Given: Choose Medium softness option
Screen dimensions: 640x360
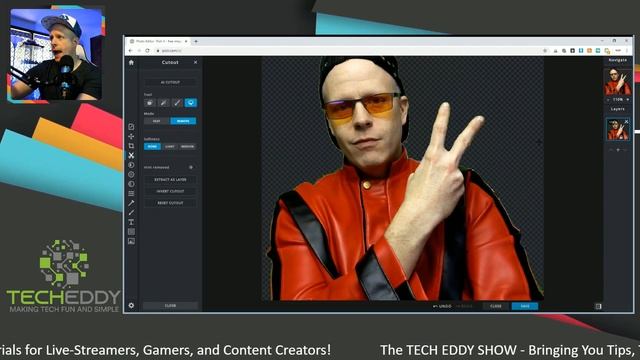Looking at the screenshot, I should (x=187, y=147).
